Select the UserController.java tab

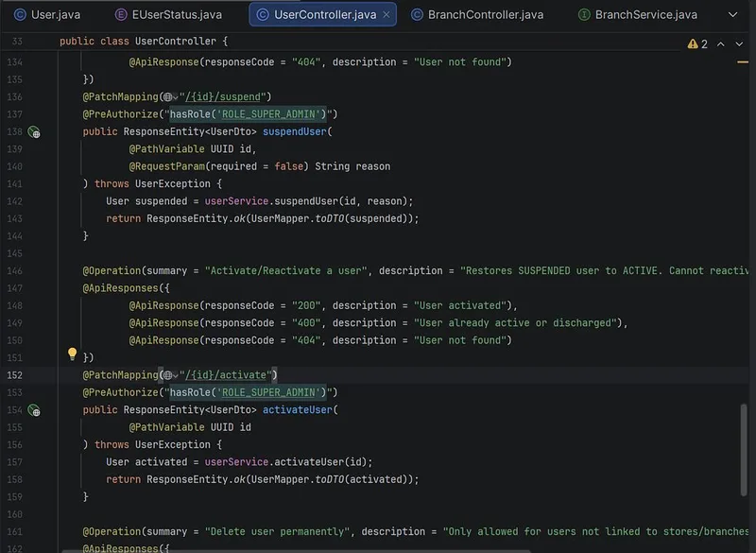(324, 14)
